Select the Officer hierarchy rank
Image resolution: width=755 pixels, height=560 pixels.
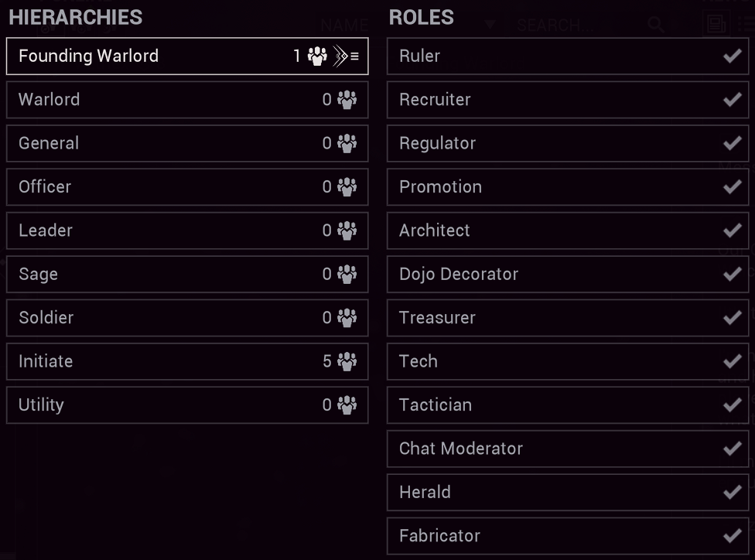[x=186, y=186]
